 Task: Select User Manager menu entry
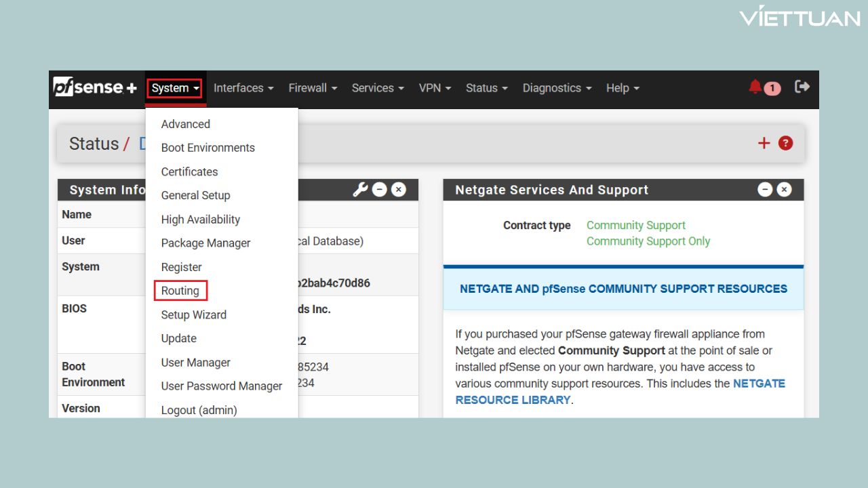click(195, 363)
